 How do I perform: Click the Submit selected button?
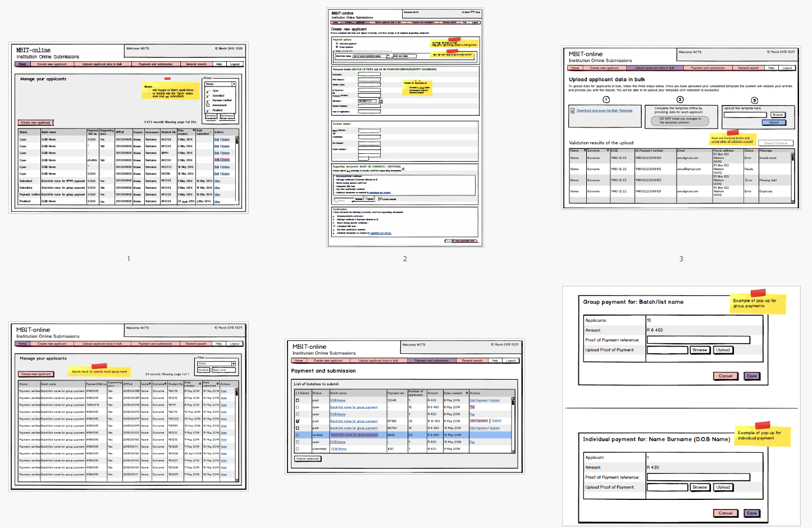[x=308, y=458]
